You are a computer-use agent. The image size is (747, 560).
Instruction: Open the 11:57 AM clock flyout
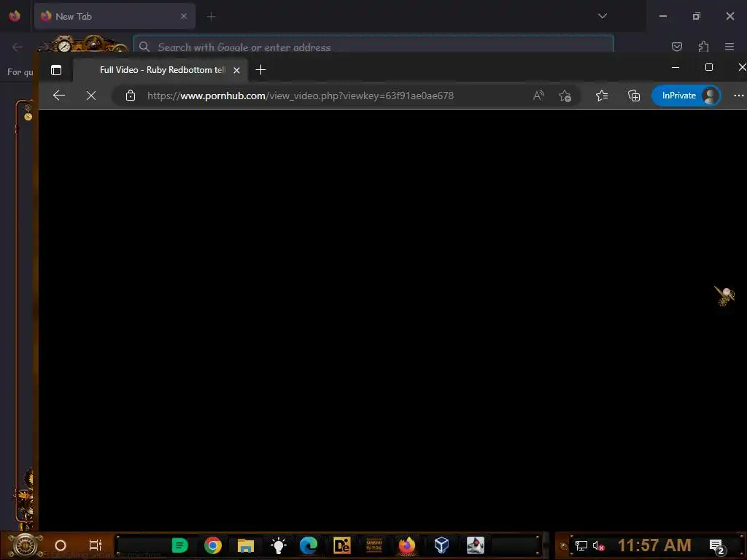tap(654, 545)
